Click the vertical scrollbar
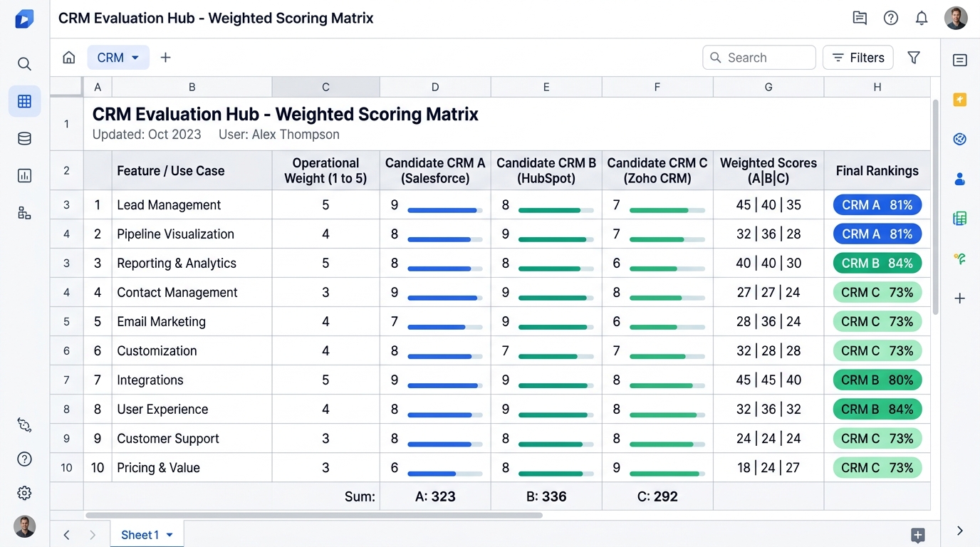The height and width of the screenshot is (547, 980). pyautogui.click(x=936, y=207)
